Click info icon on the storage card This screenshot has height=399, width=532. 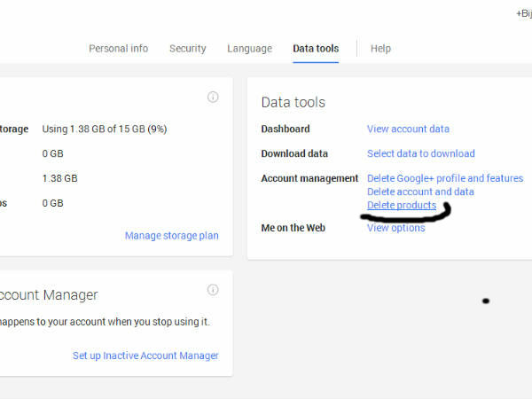[213, 97]
